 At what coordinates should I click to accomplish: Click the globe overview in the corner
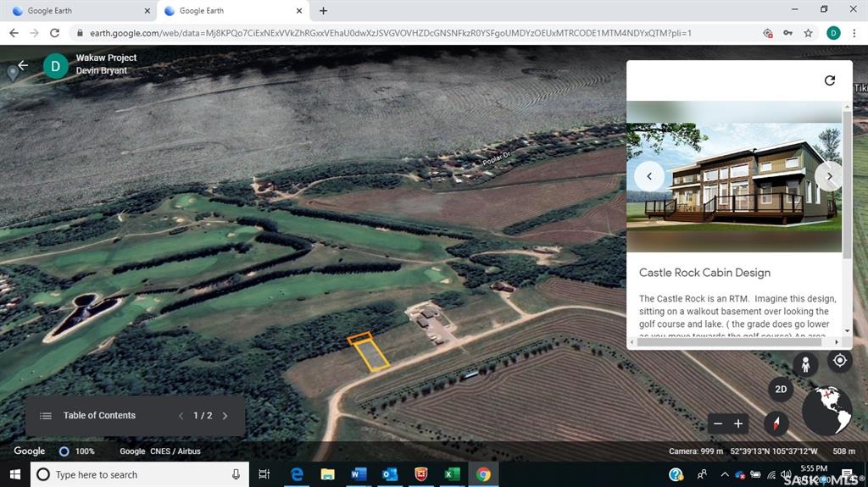[x=826, y=410]
